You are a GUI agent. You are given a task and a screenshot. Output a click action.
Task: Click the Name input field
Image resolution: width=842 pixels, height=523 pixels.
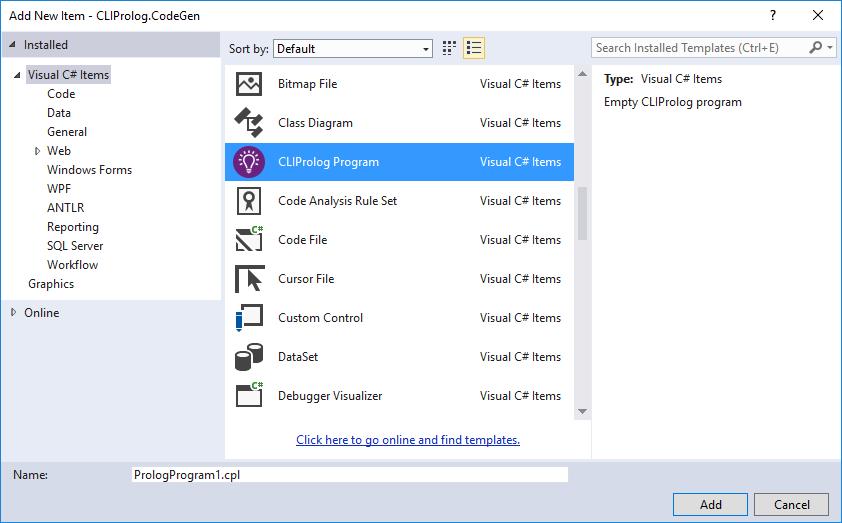click(350, 475)
